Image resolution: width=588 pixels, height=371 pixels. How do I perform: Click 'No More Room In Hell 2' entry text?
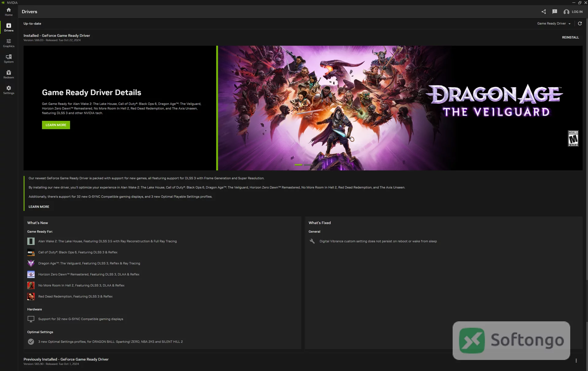tap(81, 285)
